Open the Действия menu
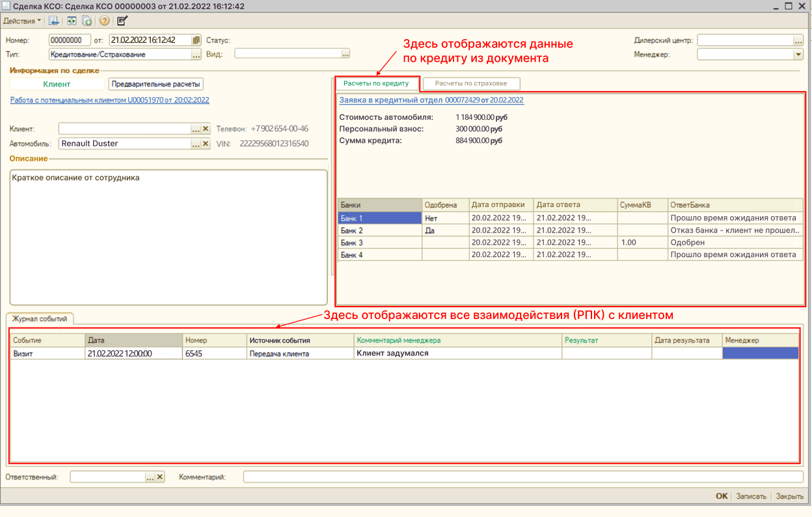The width and height of the screenshot is (812, 517). [x=21, y=21]
